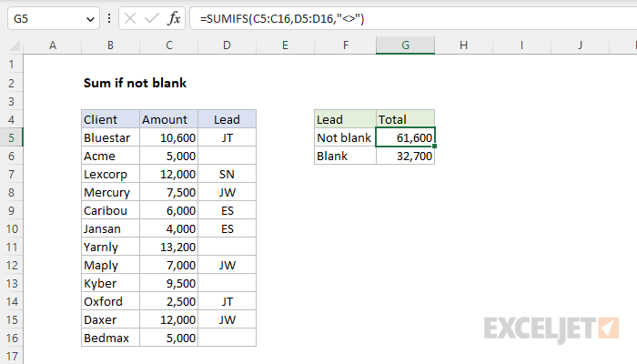This screenshot has width=637, height=364.
Task: Select the Yarnly amount 13,200 cell
Action: [169, 247]
